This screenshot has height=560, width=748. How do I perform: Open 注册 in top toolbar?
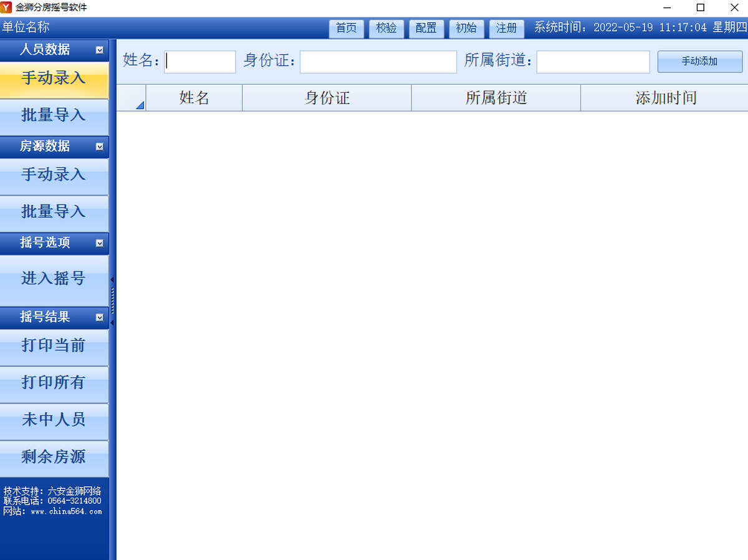[x=507, y=29]
